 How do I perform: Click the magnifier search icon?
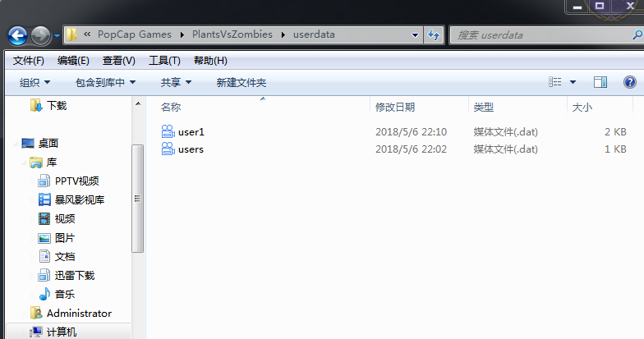click(637, 34)
